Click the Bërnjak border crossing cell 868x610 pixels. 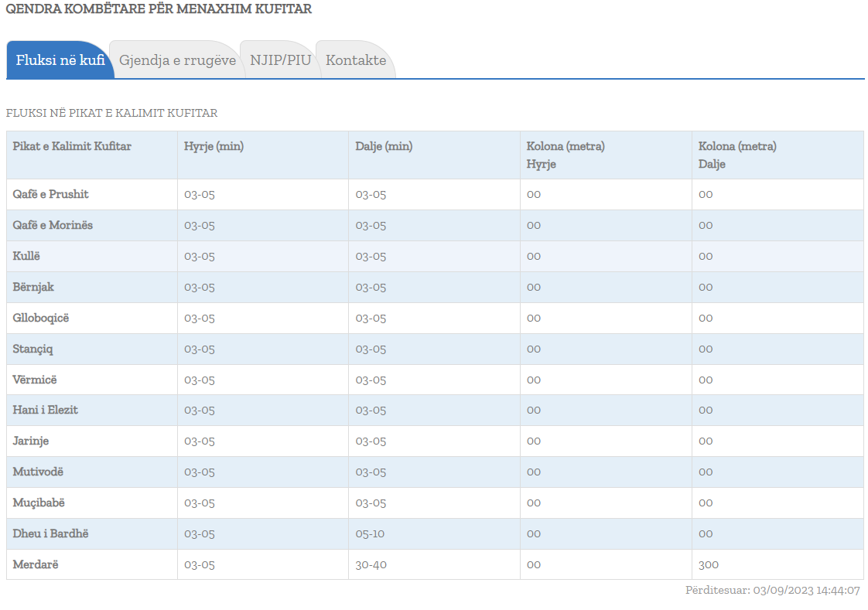click(x=33, y=287)
